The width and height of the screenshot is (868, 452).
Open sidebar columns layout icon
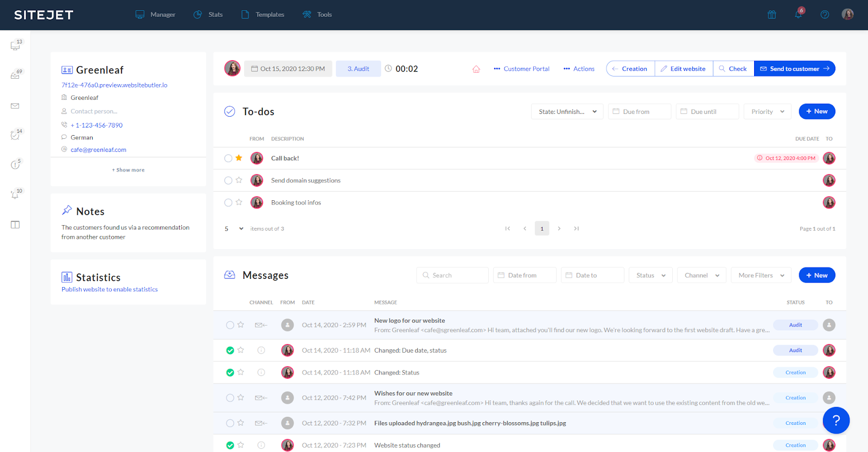(15, 225)
